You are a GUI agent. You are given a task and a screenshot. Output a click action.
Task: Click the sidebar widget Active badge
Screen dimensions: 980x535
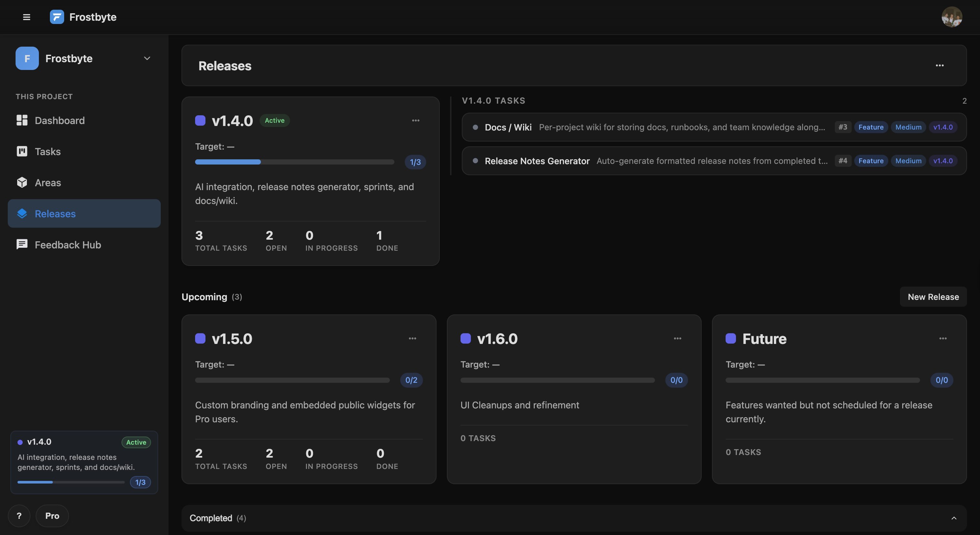(136, 442)
